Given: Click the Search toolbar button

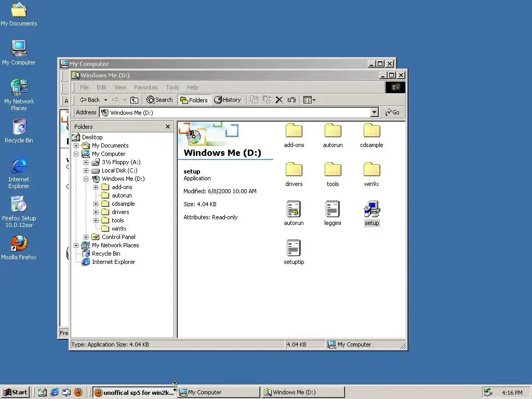Looking at the screenshot, I should point(159,100).
